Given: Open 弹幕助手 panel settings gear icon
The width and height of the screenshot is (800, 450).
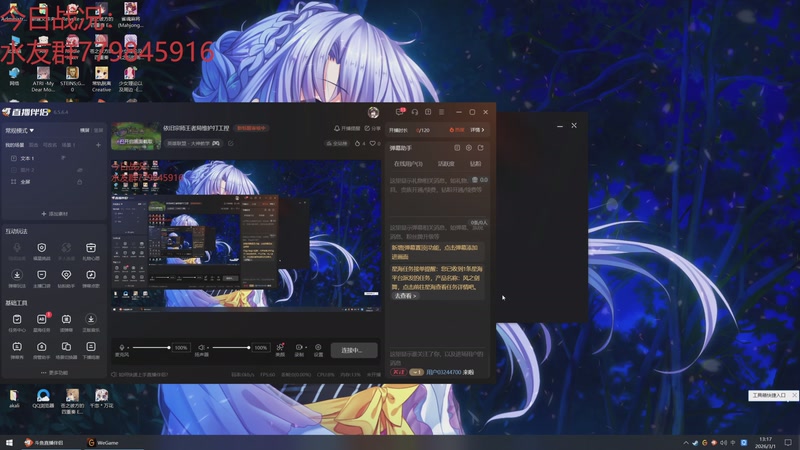Looking at the screenshot, I should point(468,148).
